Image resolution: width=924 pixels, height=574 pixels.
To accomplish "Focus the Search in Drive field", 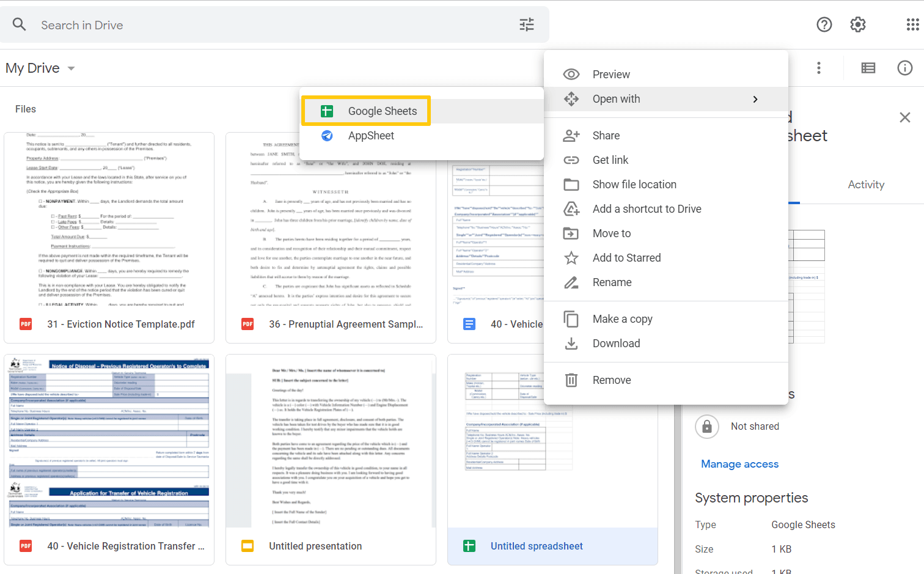I will click(274, 24).
